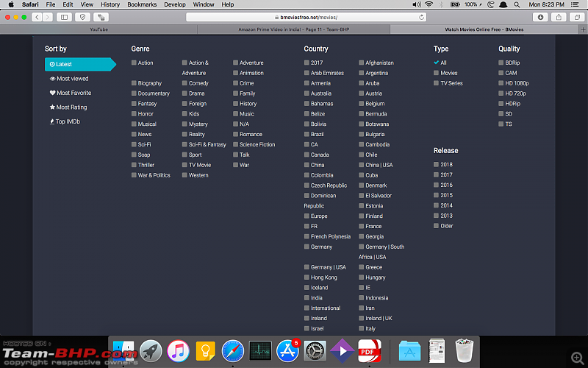This screenshot has width=588, height=368.
Task: Open the Notification Center list icon
Action: (x=575, y=4)
